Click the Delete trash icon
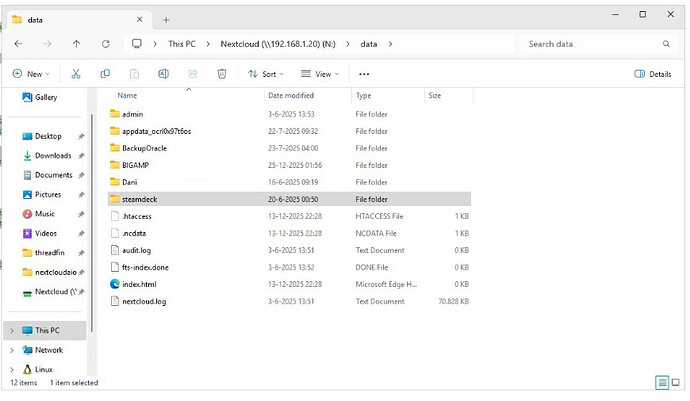This screenshot has width=690, height=401. point(222,74)
